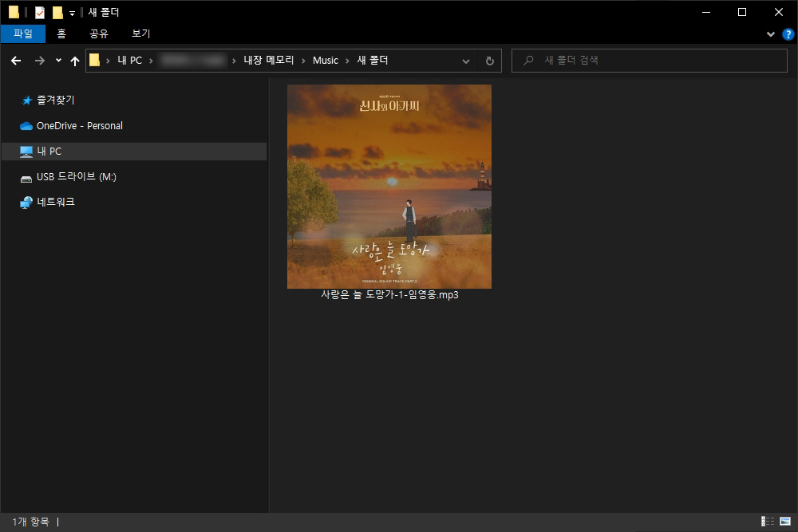Viewport: 798px width, 532px height.
Task: Click the file name 사랑은 늘 도망가-1-임영웅.mp3
Action: [389, 295]
